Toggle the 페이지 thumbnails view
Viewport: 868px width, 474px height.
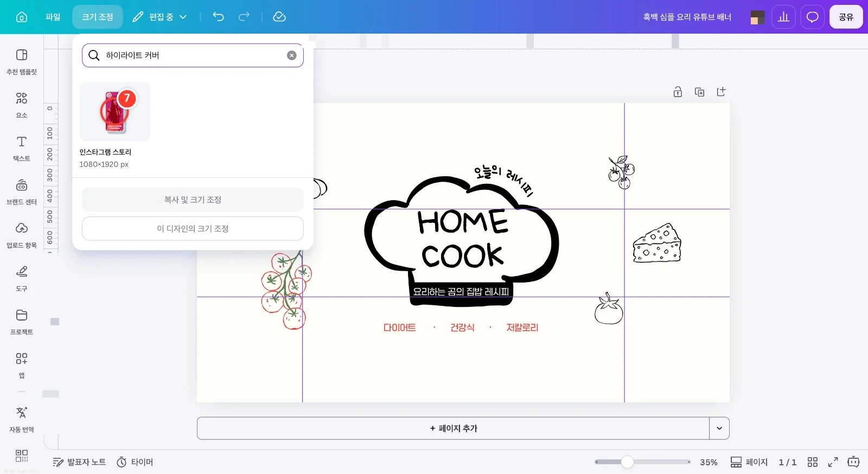coord(749,462)
